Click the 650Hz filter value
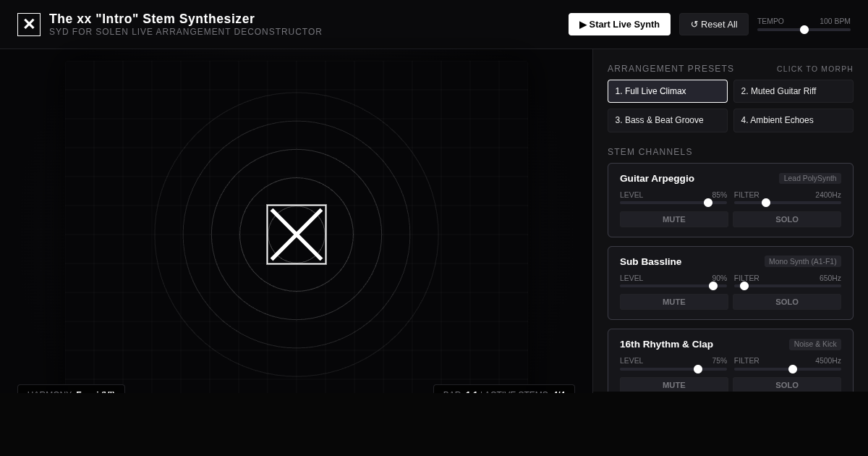This screenshot has width=868, height=456. coord(830,278)
